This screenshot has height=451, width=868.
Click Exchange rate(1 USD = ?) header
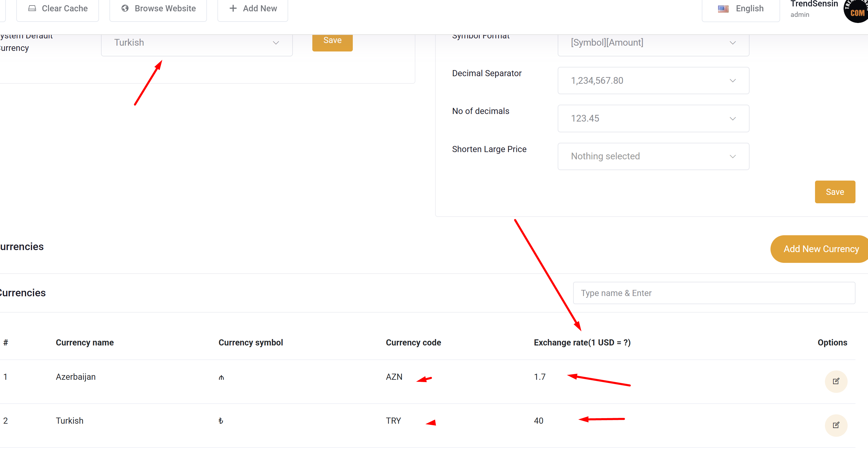click(582, 343)
